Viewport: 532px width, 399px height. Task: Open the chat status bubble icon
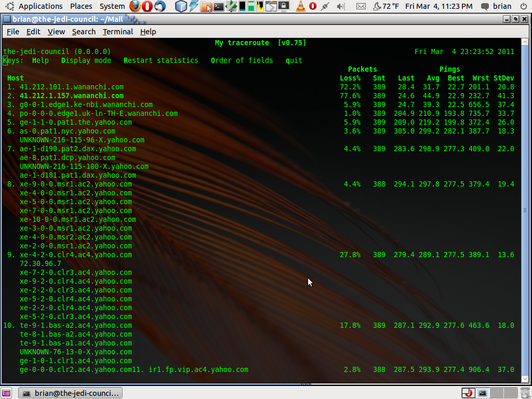pos(485,6)
